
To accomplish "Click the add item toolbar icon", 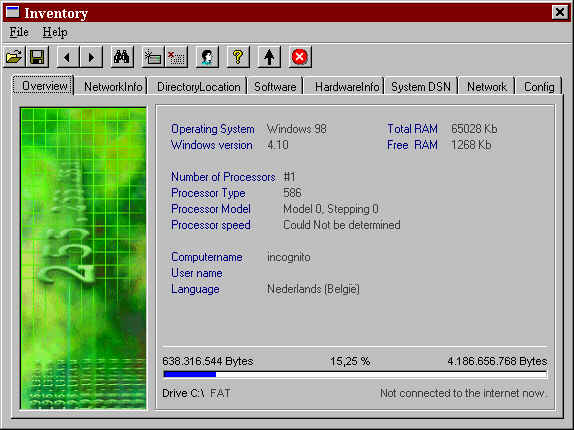I will tap(153, 57).
